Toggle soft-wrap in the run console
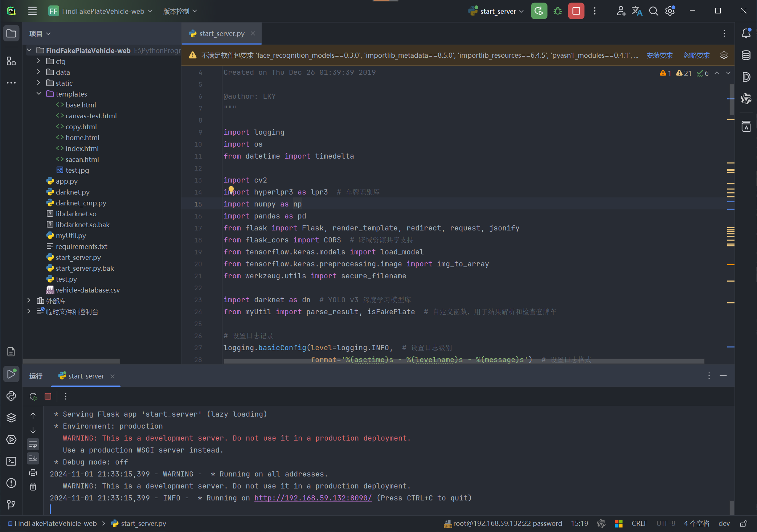Image resolution: width=757 pixels, height=532 pixels. 33,444
